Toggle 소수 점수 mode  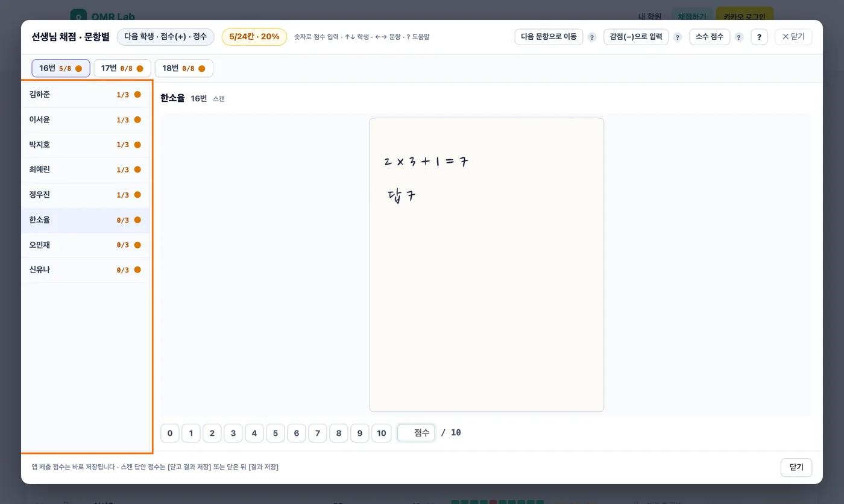pyautogui.click(x=710, y=37)
